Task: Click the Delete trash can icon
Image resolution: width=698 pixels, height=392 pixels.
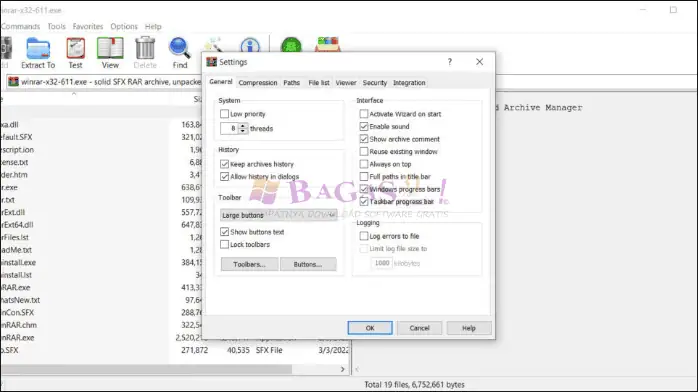Action: point(145,48)
